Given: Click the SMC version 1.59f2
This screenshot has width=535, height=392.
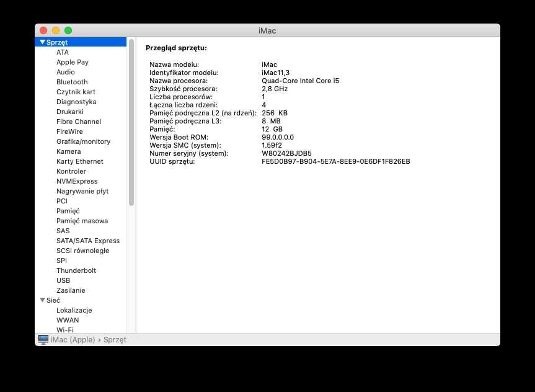Looking at the screenshot, I should (x=272, y=145).
